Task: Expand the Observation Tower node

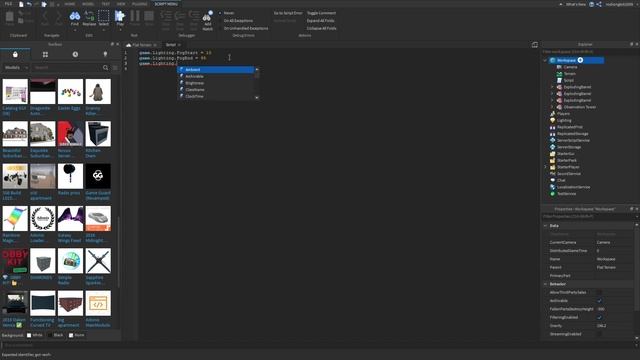Action: [552, 107]
